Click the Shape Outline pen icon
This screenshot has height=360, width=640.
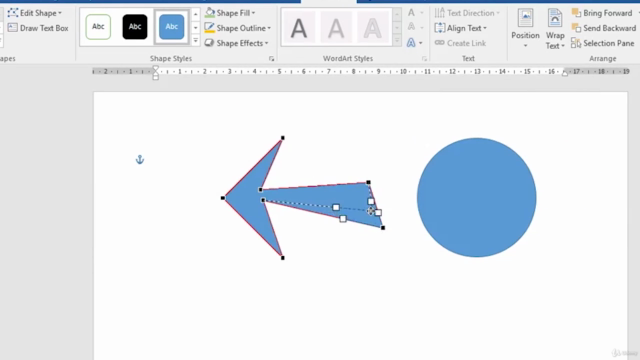point(209,28)
